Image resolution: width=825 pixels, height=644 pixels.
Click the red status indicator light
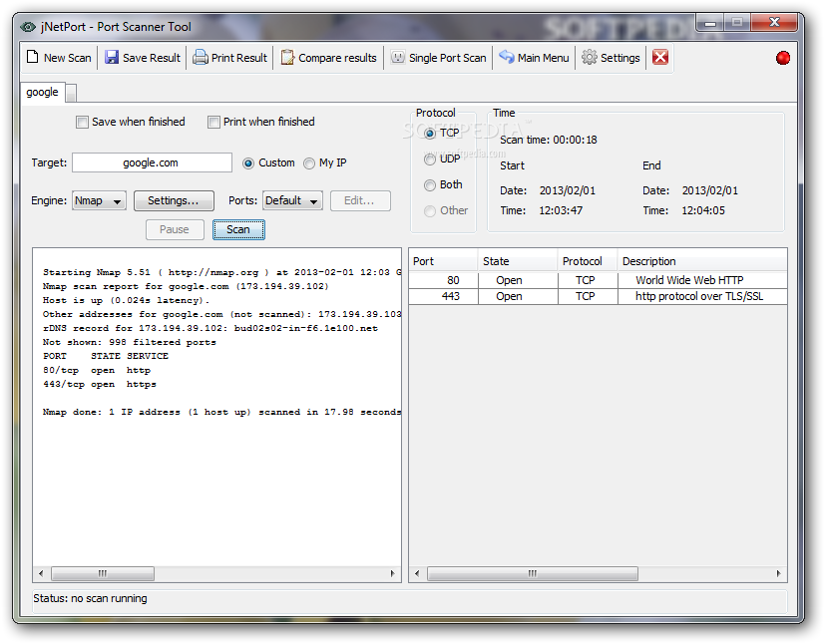point(783,58)
